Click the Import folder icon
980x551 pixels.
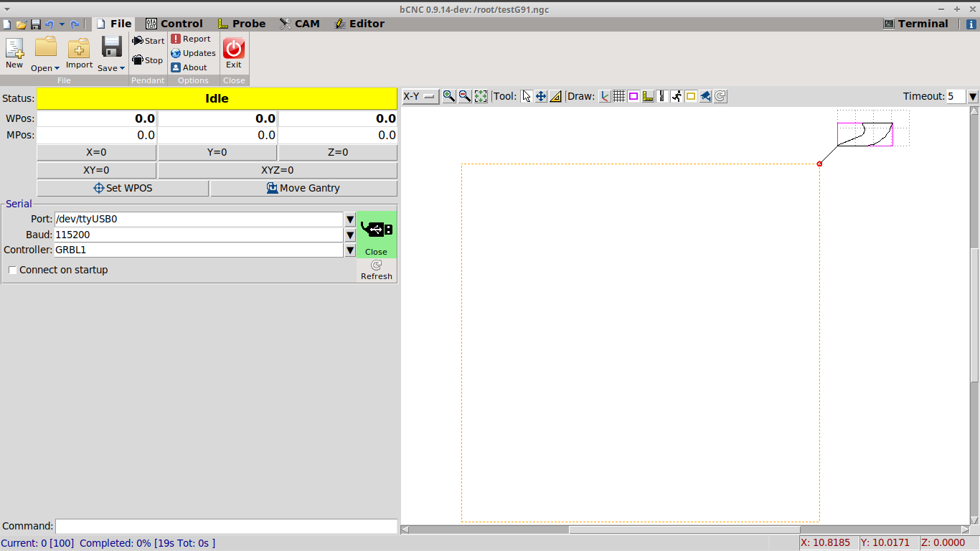(79, 48)
